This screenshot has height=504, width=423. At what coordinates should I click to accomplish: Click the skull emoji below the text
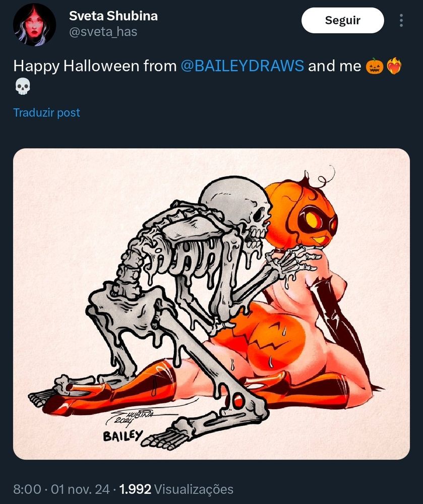pyautogui.click(x=23, y=87)
